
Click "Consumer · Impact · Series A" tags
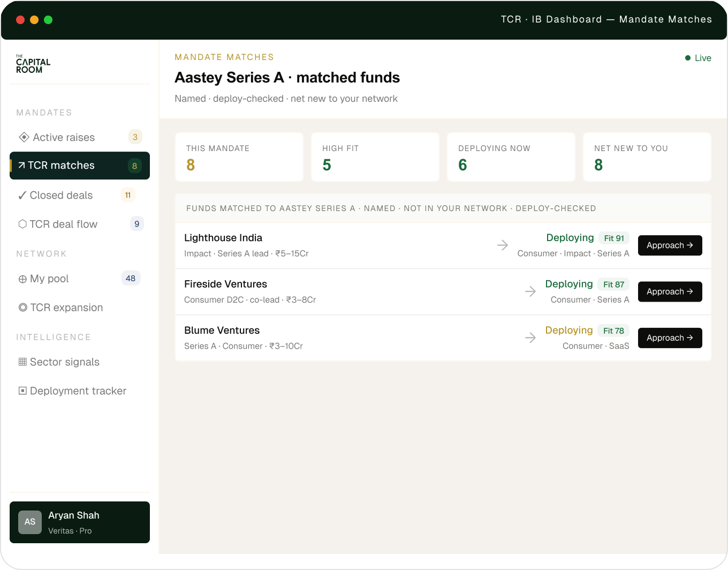(573, 253)
